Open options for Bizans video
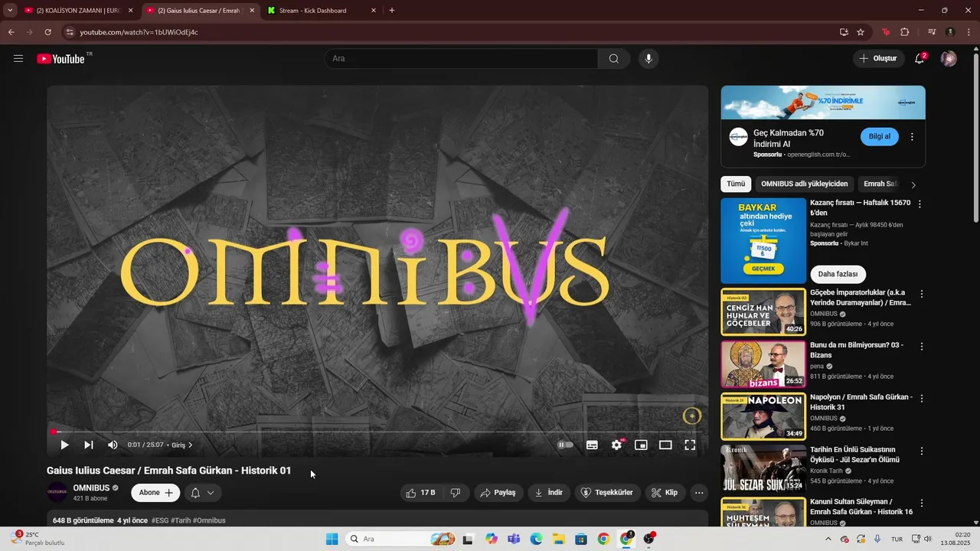This screenshot has height=551, width=980. [921, 346]
